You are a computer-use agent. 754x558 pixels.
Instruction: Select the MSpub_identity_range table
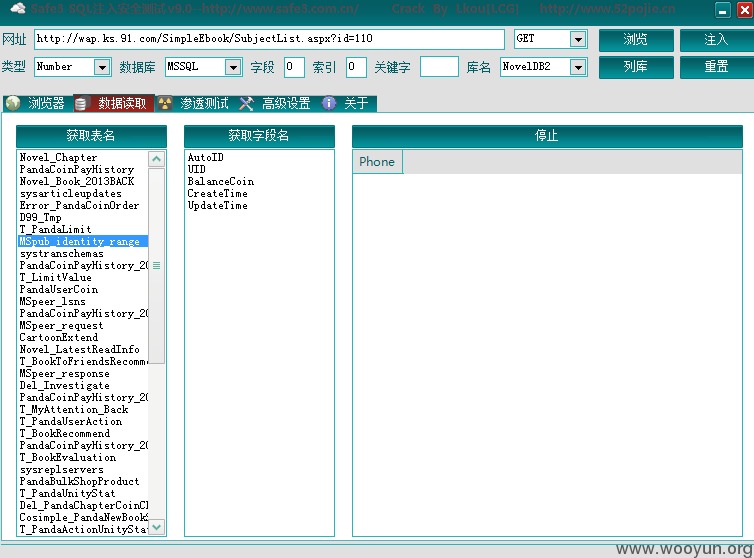[83, 241]
